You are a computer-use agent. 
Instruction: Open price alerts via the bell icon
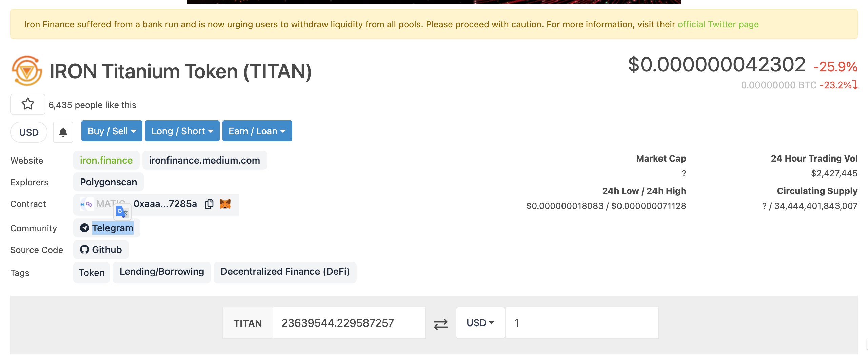tap(63, 132)
